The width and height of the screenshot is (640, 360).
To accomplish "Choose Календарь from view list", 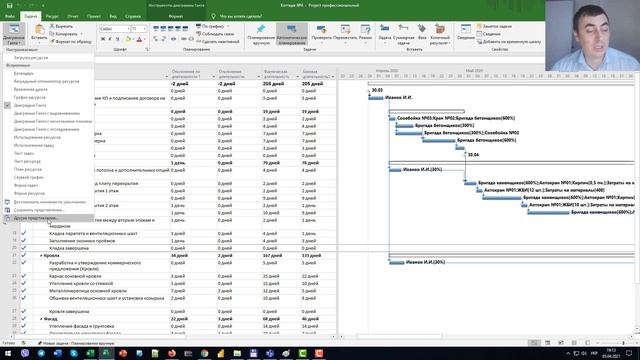I will (x=24, y=73).
